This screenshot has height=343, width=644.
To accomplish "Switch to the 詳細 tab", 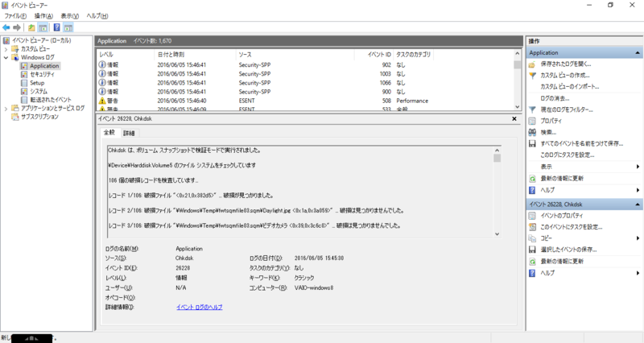I will [x=129, y=133].
